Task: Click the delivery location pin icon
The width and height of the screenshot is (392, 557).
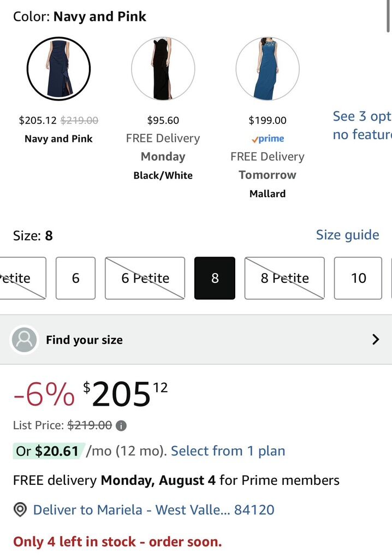Action: click(20, 510)
